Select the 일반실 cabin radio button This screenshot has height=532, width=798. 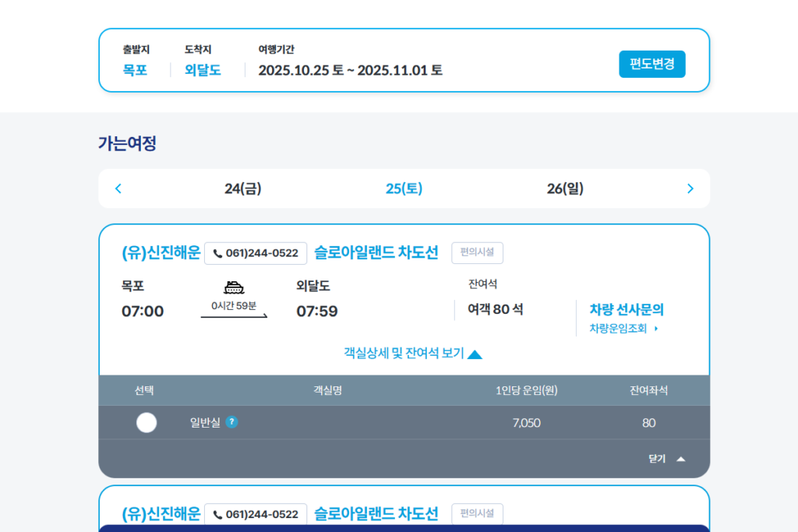point(147,423)
